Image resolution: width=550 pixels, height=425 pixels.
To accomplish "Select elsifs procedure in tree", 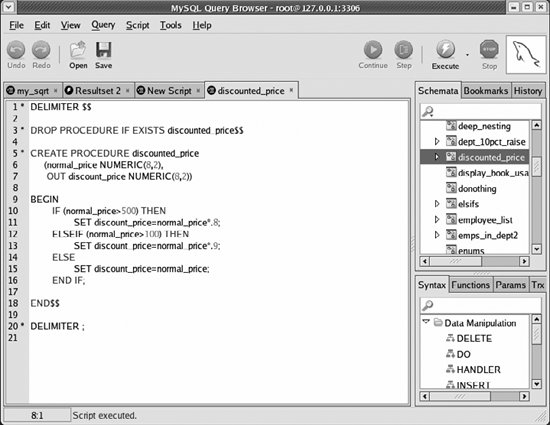I will [468, 204].
